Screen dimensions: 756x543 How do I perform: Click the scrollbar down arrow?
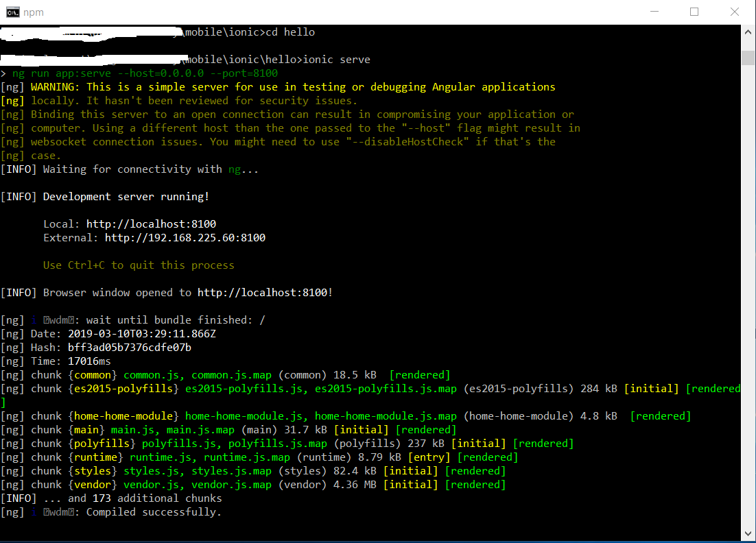point(748,533)
